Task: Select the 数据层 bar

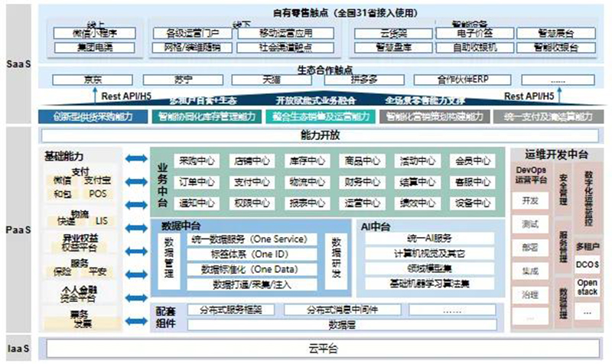Action: [x=342, y=324]
